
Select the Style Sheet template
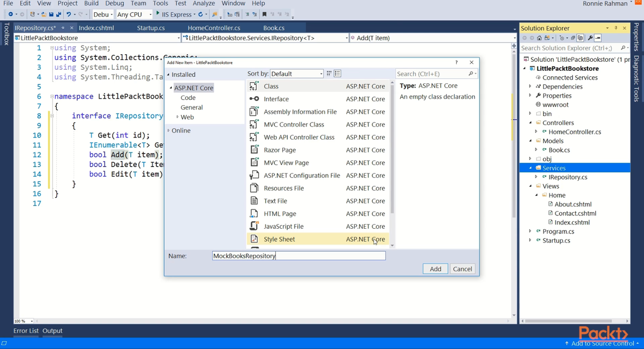click(319, 239)
